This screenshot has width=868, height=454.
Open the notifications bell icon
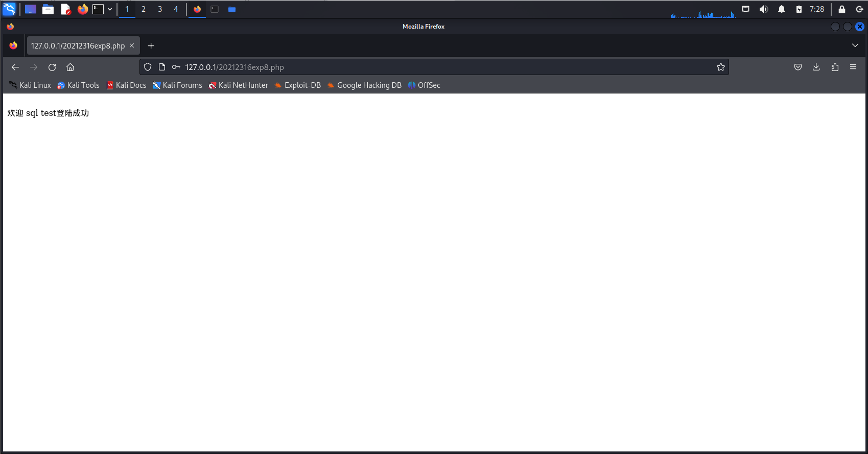click(782, 9)
